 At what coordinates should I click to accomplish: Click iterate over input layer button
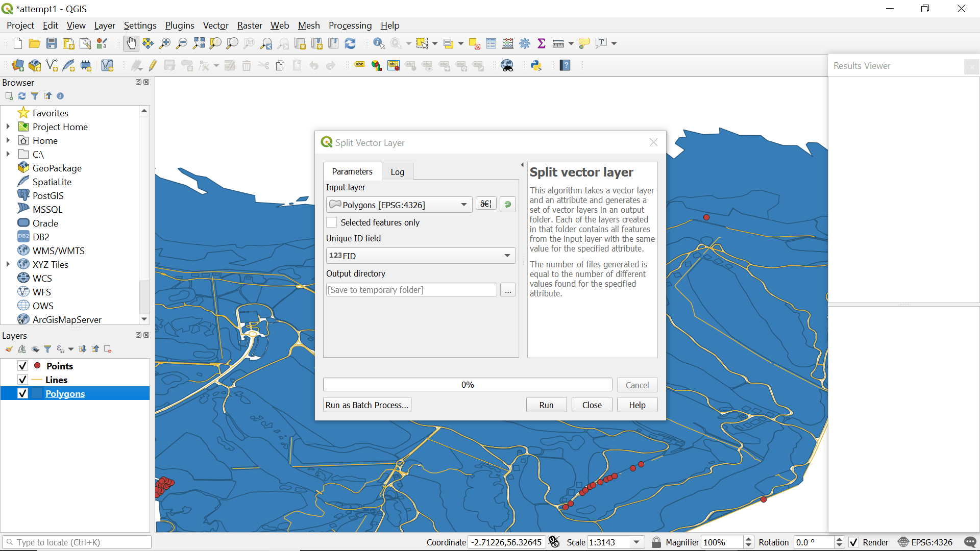507,205
